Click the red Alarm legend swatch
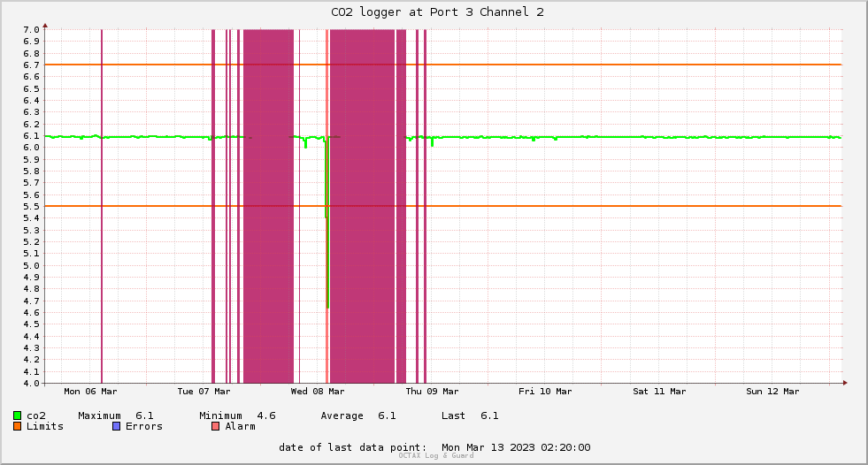The width and height of the screenshot is (868, 465). (216, 426)
